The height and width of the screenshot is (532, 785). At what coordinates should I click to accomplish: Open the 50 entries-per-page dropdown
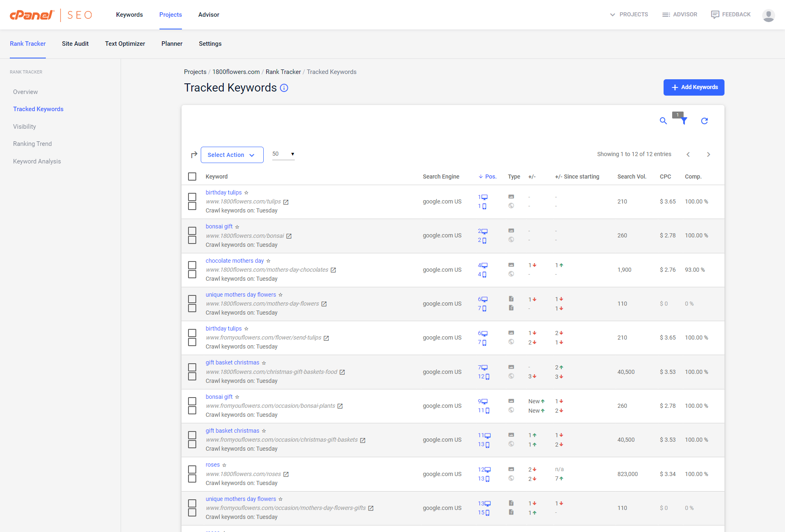[283, 154]
